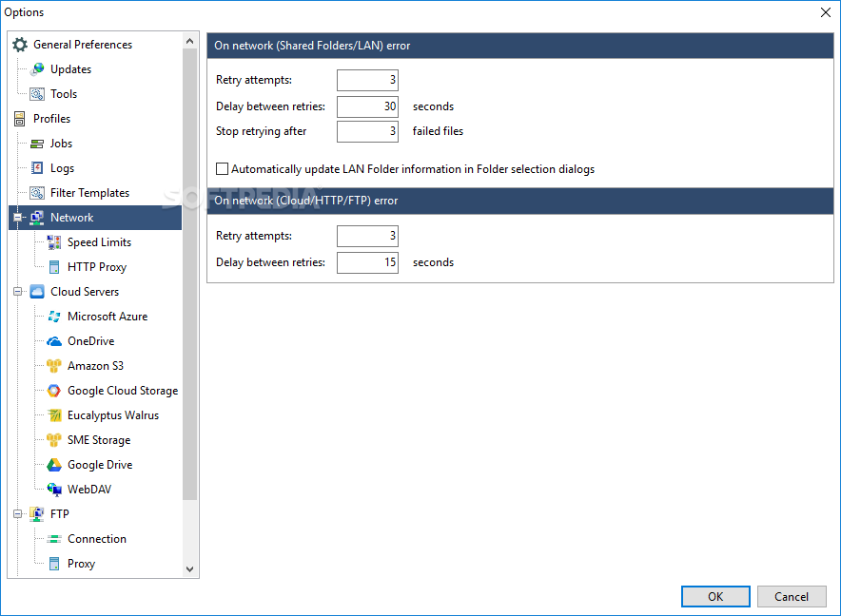Select Google Drive entry
Image resolution: width=841 pixels, height=616 pixels.
100,465
